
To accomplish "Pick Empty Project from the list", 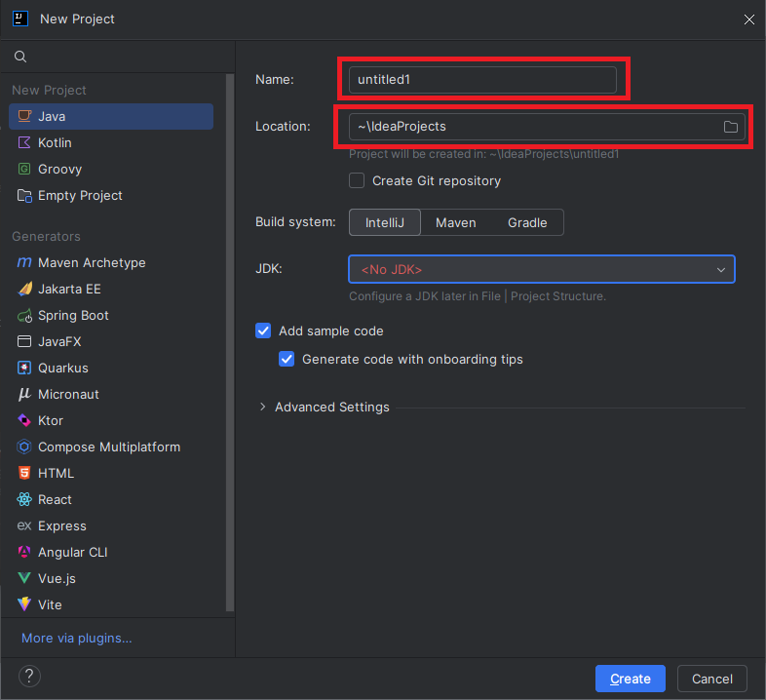I will [x=111, y=196].
